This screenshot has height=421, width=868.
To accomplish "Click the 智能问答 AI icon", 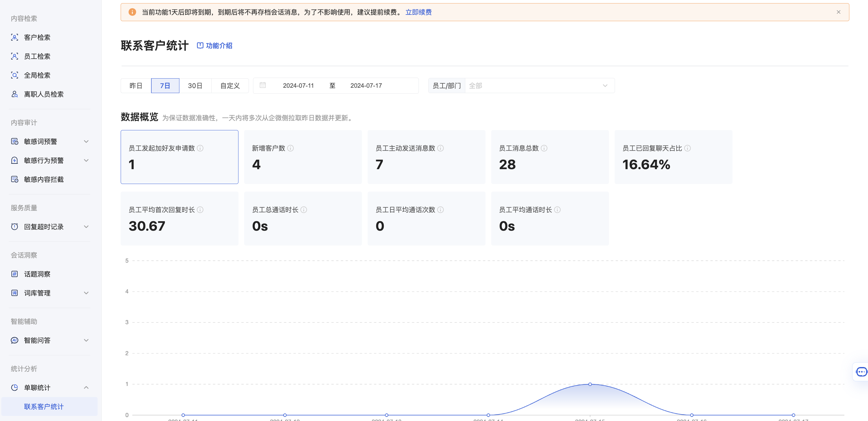I will click(x=15, y=340).
